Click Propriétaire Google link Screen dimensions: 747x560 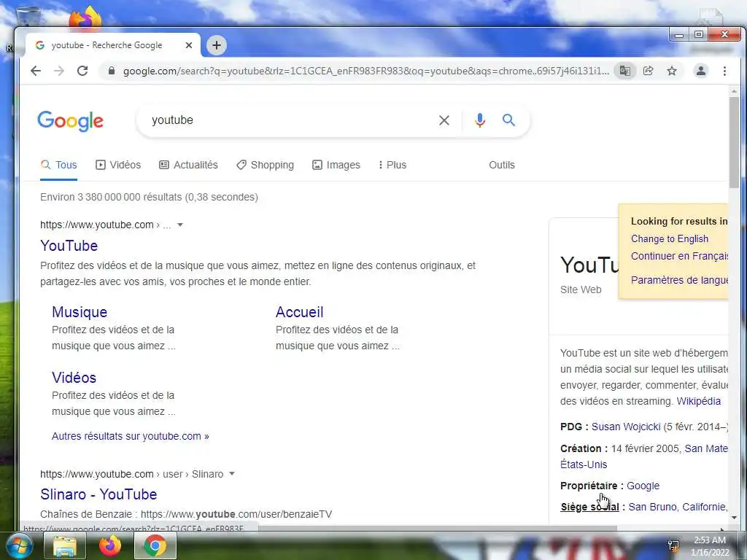(x=643, y=486)
